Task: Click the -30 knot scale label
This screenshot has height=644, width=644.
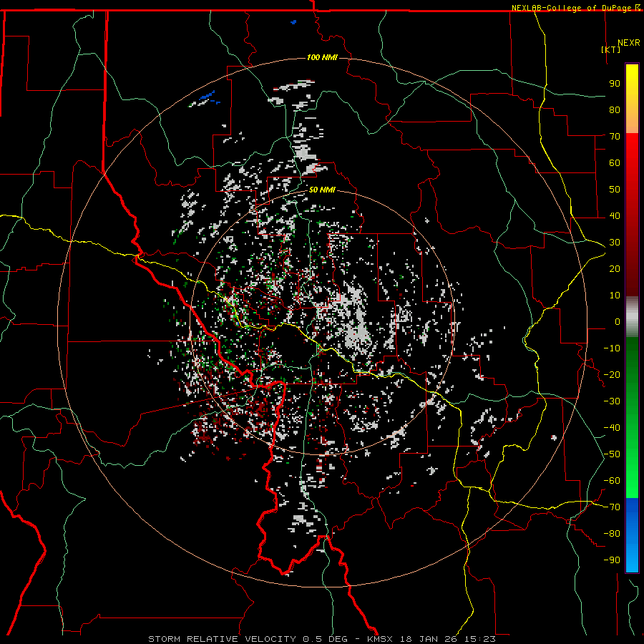Action: [x=612, y=401]
